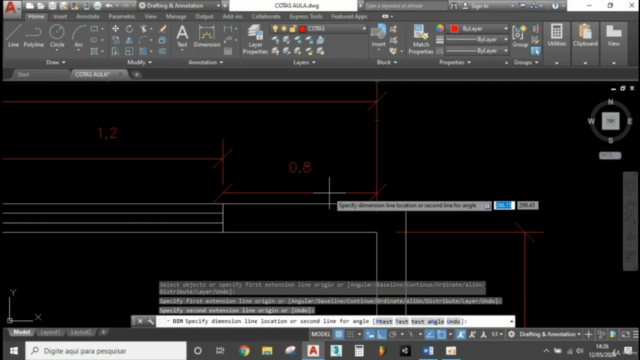Start the Dimension tool

pos(207,36)
